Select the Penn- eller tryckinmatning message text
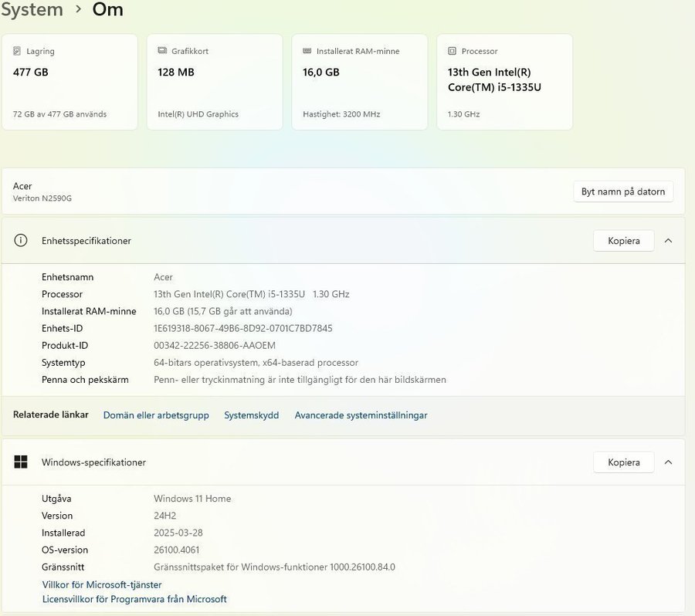 (x=300, y=380)
